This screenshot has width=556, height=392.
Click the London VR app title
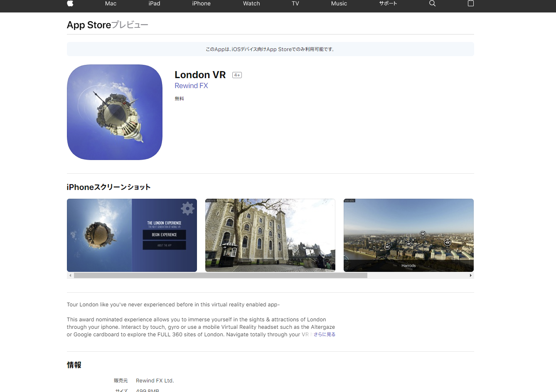200,75
